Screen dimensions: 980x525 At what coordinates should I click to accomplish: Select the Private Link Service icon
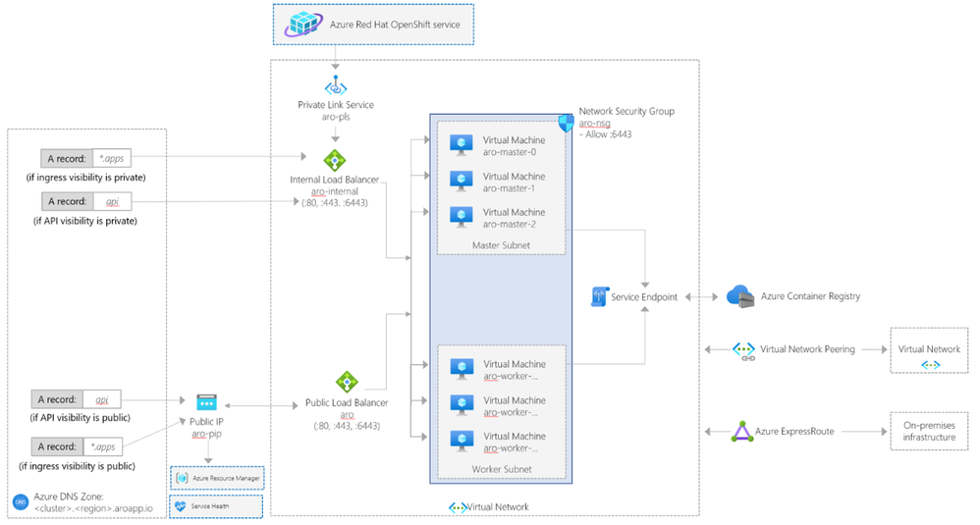(336, 86)
